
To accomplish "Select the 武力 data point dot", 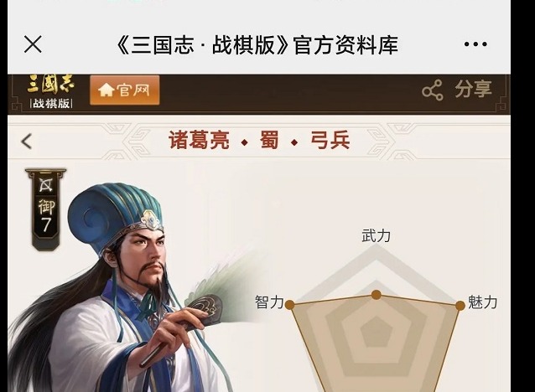I will coord(376,295).
